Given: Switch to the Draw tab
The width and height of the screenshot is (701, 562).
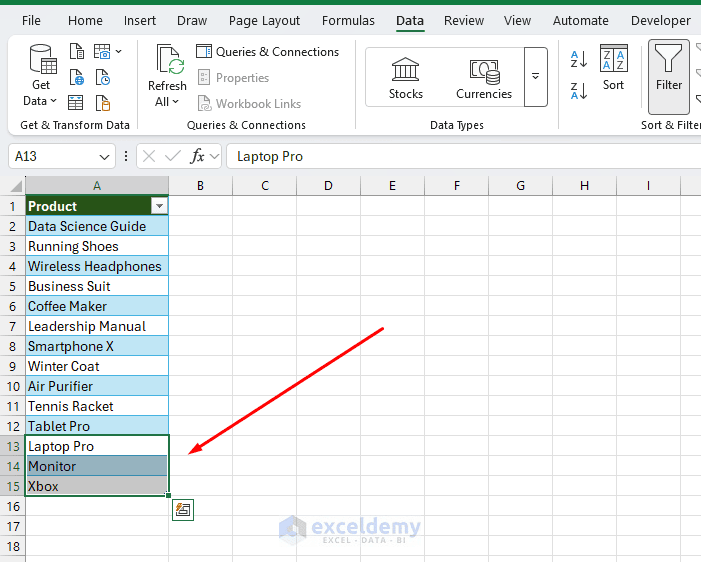Looking at the screenshot, I should (x=192, y=21).
